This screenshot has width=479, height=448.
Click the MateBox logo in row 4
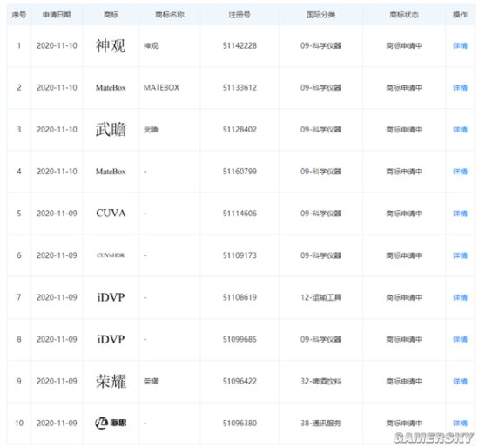pos(111,172)
